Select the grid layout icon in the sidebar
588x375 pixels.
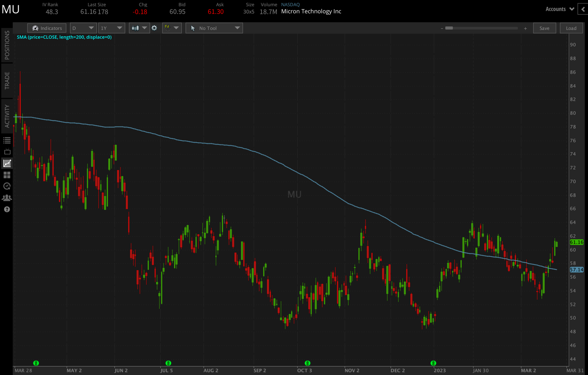coord(7,175)
